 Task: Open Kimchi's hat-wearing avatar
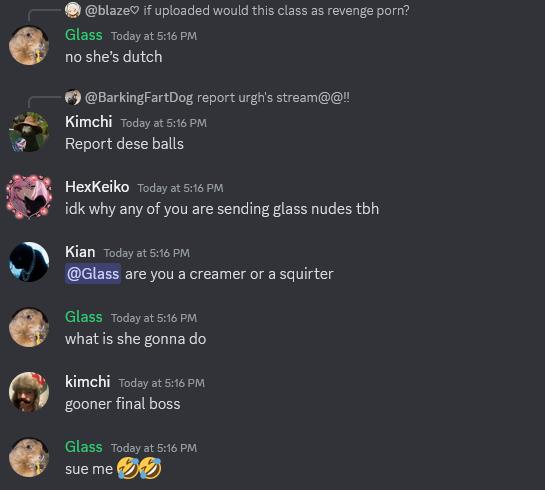click(29, 132)
